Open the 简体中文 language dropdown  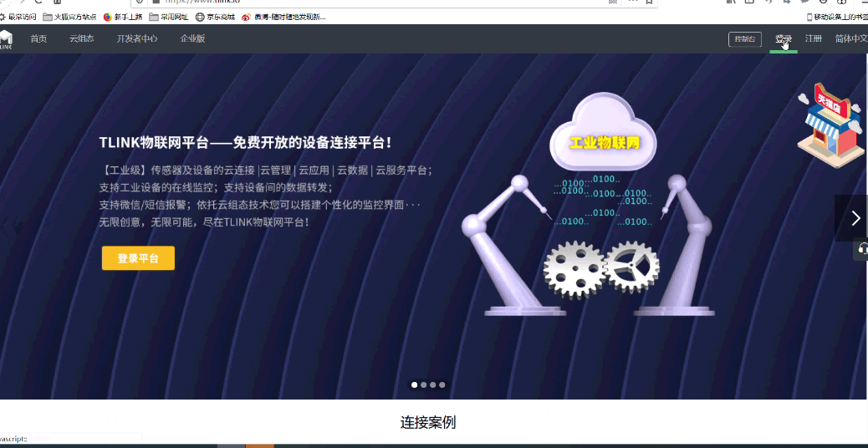tap(851, 38)
